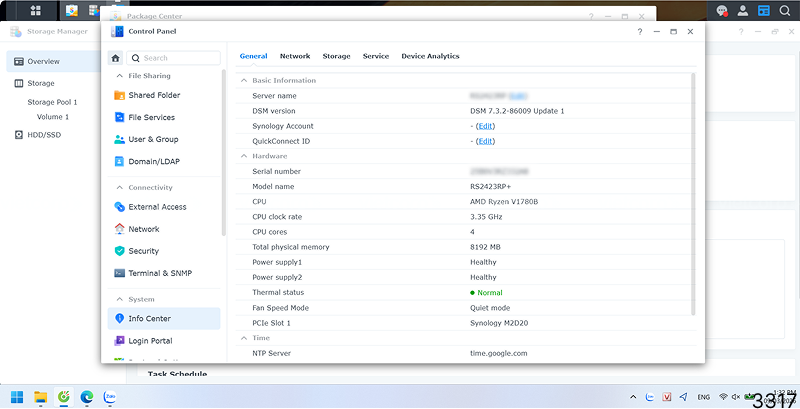This screenshot has height=409, width=800.
Task: Click NTP server time.google.com
Action: pos(498,353)
